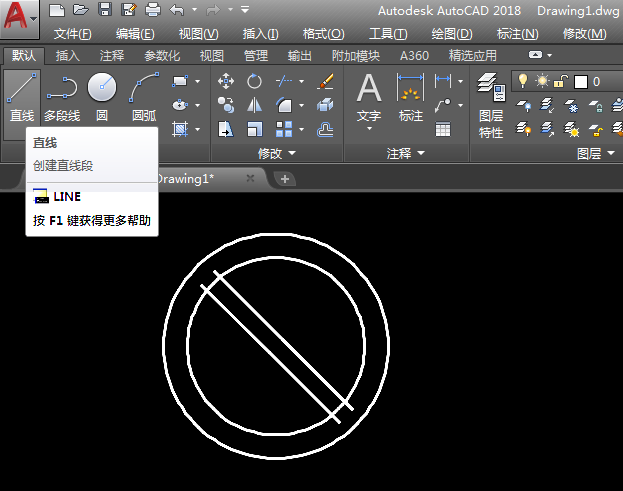Select the Line (直线) drawing tool
The width and height of the screenshot is (623, 491).
[x=21, y=97]
